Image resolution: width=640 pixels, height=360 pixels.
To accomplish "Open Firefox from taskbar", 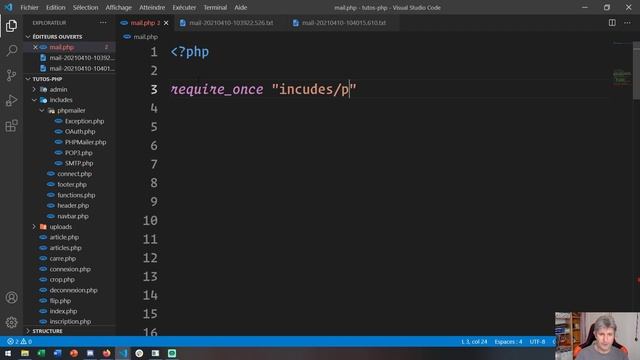I will click(107, 353).
